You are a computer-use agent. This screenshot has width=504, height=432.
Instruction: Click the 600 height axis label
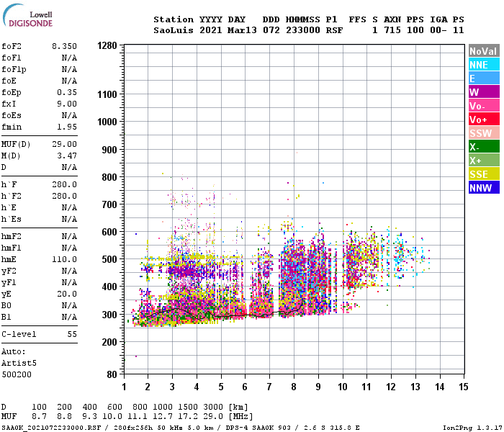(109, 232)
